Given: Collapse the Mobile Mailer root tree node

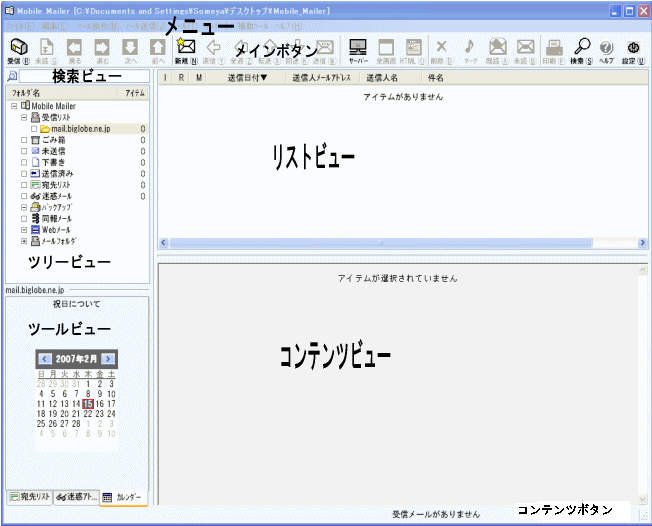Looking at the screenshot, I should tap(13, 106).
